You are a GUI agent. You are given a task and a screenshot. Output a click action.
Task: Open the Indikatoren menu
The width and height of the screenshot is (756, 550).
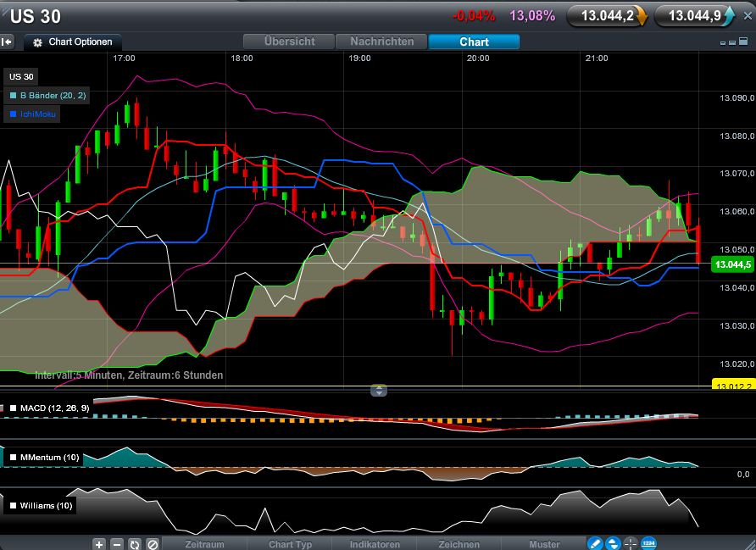pyautogui.click(x=375, y=544)
